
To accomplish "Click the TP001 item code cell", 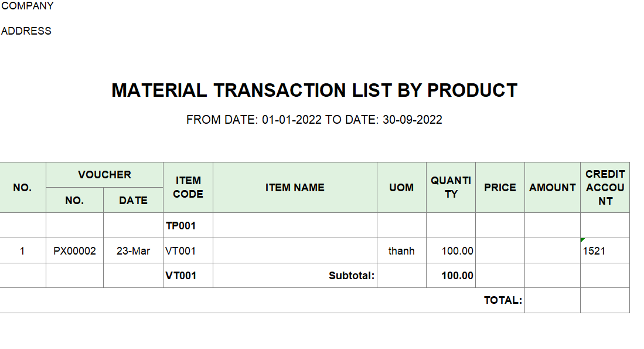I will pyautogui.click(x=188, y=226).
